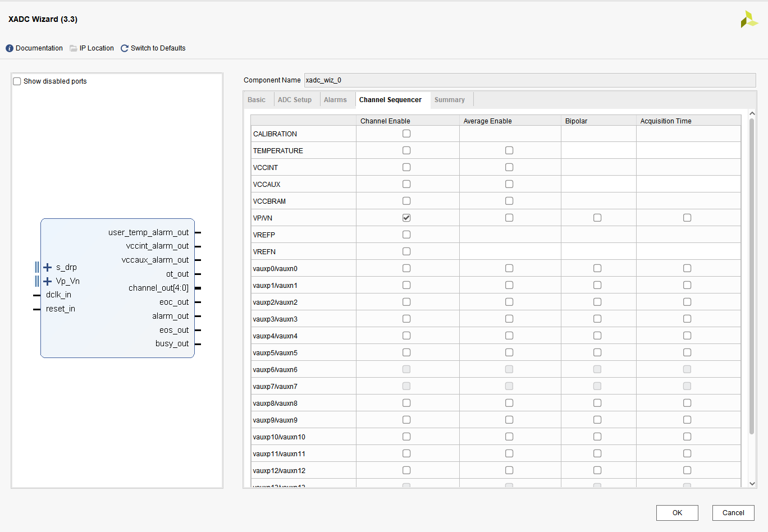The height and width of the screenshot is (532, 768).
Task: Click the CALIBRATION row label
Action: pos(275,134)
